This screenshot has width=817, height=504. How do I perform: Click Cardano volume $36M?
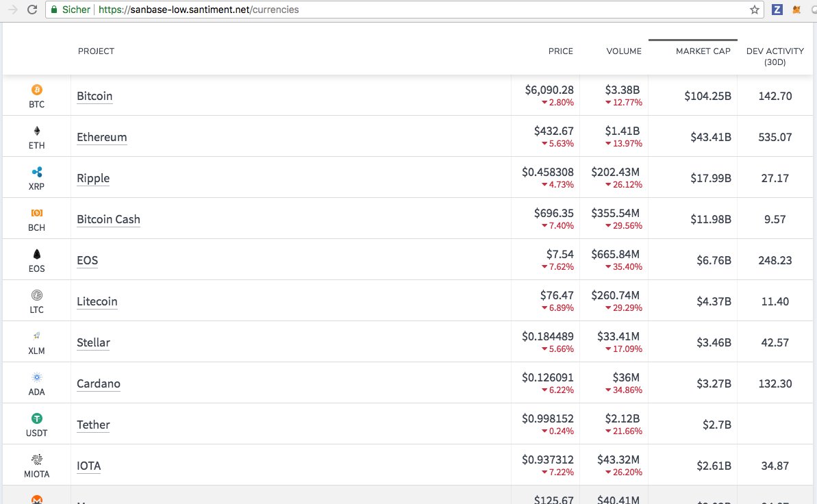pos(626,377)
